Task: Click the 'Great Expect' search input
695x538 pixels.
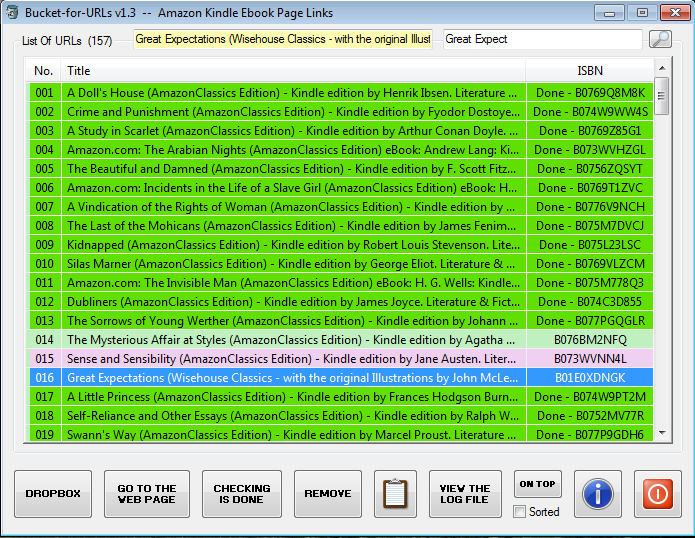Action: coord(543,39)
